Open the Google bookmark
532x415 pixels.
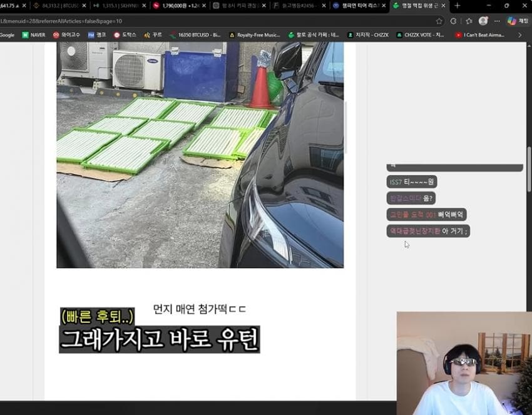coord(7,35)
